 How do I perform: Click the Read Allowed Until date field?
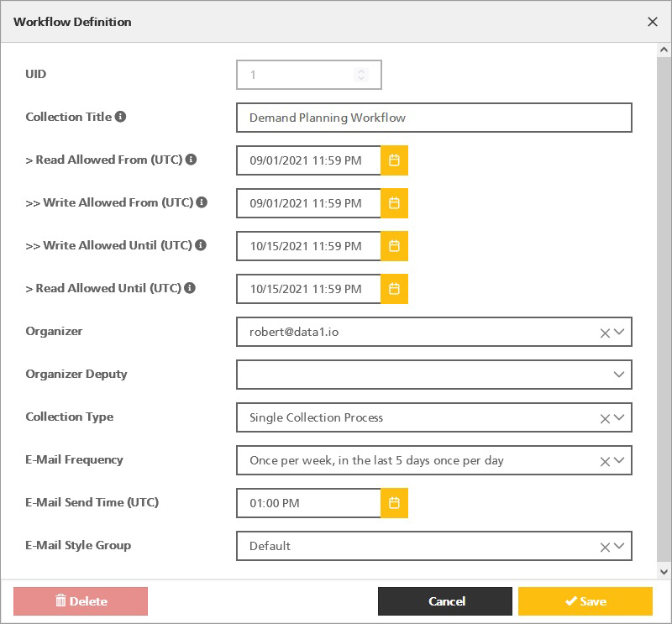(x=308, y=289)
